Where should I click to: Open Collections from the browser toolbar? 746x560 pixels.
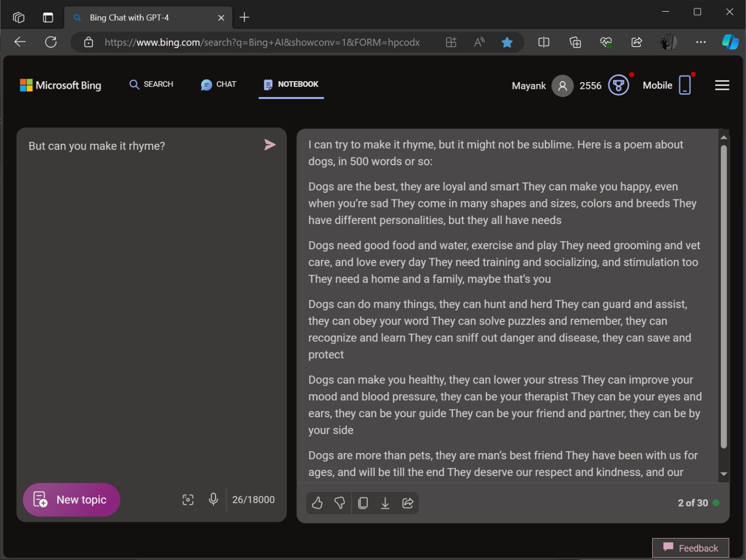coord(575,42)
